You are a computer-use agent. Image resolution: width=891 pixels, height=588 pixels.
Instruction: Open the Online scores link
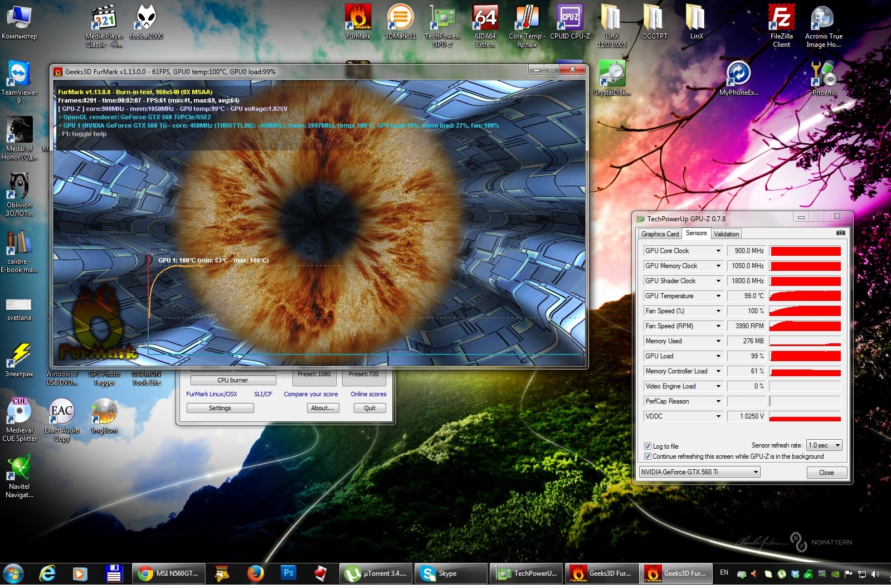coord(368,394)
